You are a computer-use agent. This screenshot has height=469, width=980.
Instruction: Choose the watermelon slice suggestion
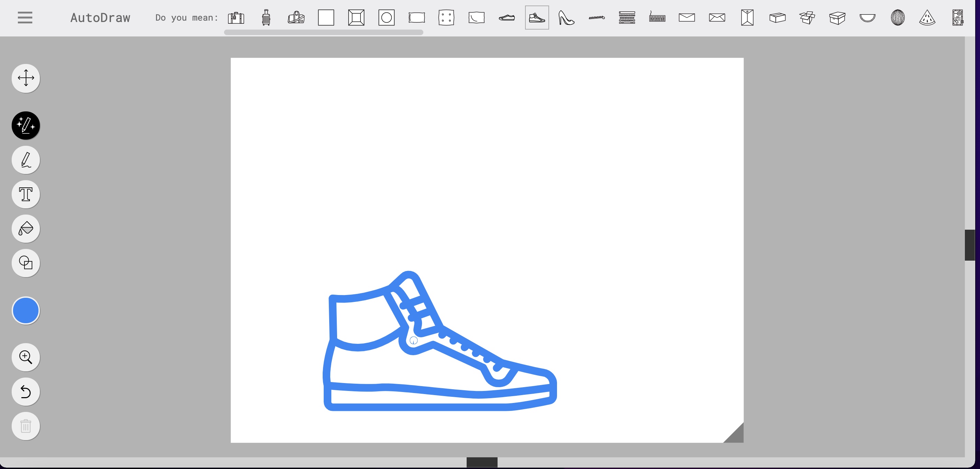tap(927, 18)
